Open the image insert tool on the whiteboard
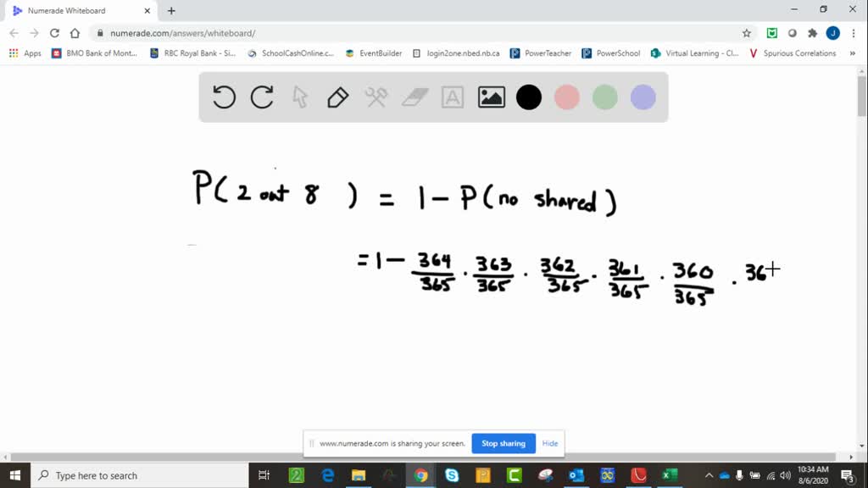The width and height of the screenshot is (868, 488). click(490, 97)
